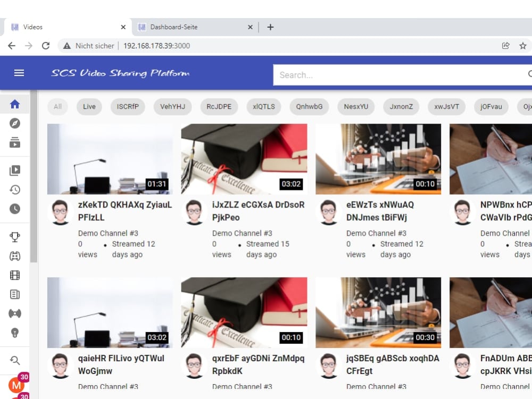
Task: Click the title qxrEbF ayGDNi ZnMdpq RpbkdK
Action: click(x=259, y=364)
